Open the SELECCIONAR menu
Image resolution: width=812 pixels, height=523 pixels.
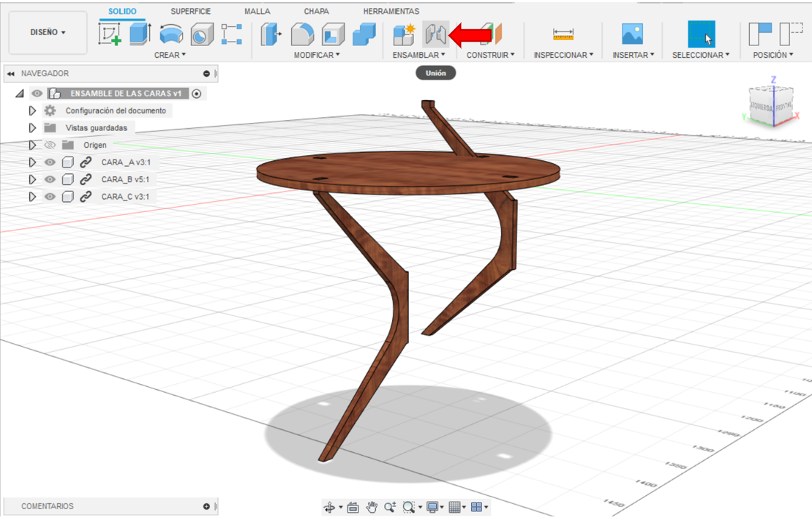701,55
